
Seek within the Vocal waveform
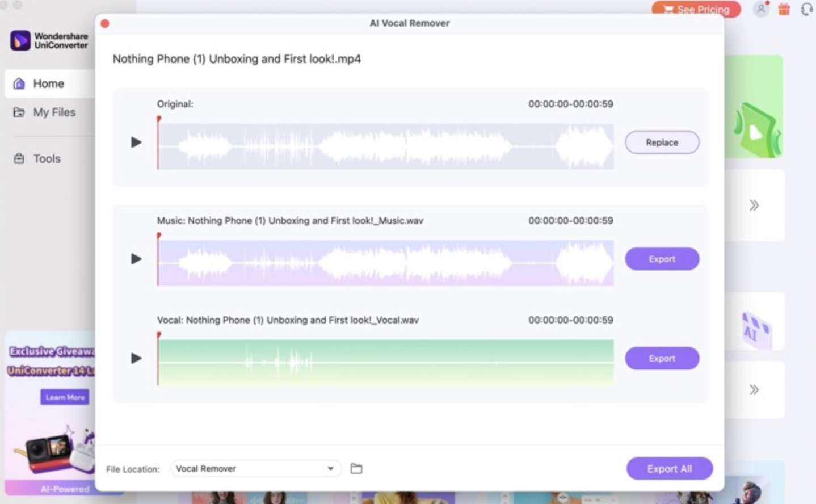[386, 362]
